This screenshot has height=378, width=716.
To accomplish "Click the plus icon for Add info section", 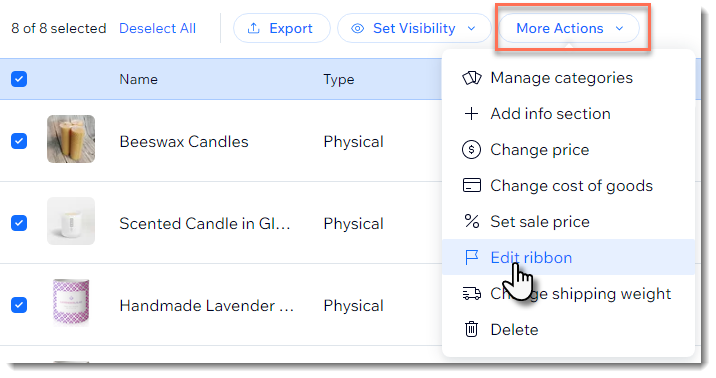I will tap(471, 114).
